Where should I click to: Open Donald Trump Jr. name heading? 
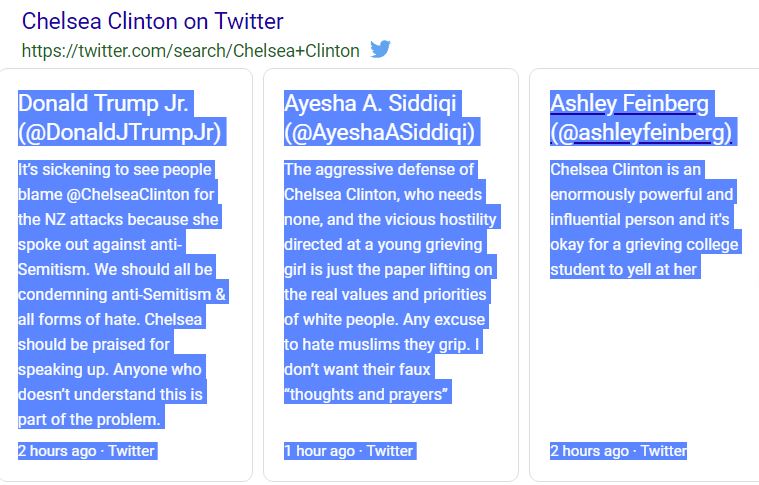coord(104,104)
